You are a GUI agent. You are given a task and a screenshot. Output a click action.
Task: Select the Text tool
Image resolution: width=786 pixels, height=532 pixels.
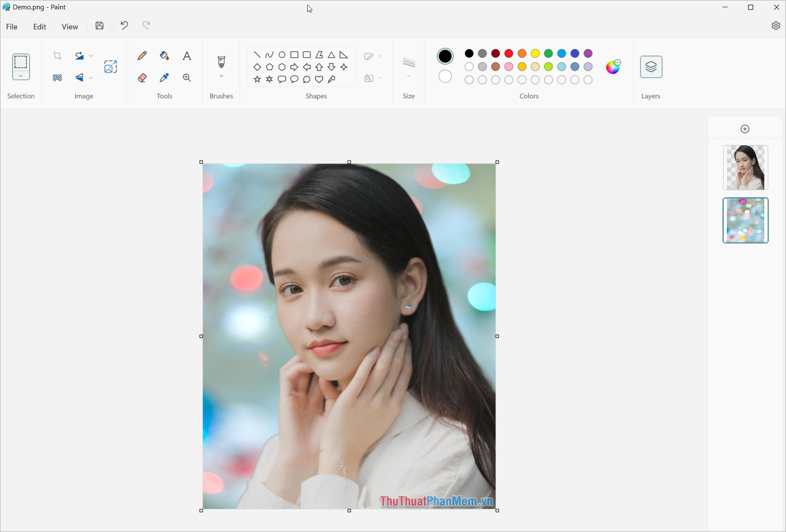coord(186,56)
